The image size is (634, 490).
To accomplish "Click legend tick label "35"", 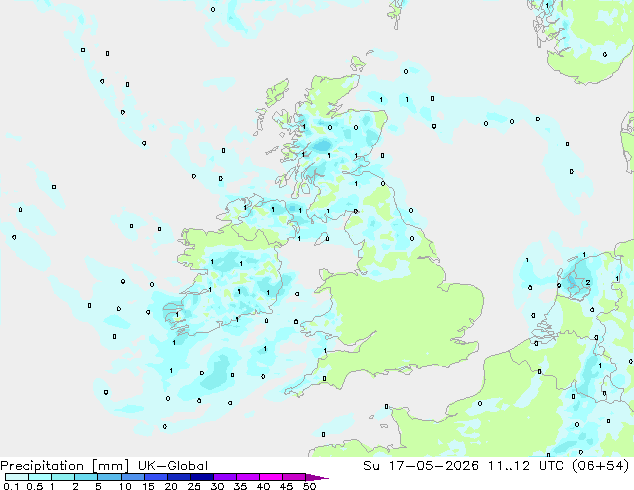I will [240, 486].
